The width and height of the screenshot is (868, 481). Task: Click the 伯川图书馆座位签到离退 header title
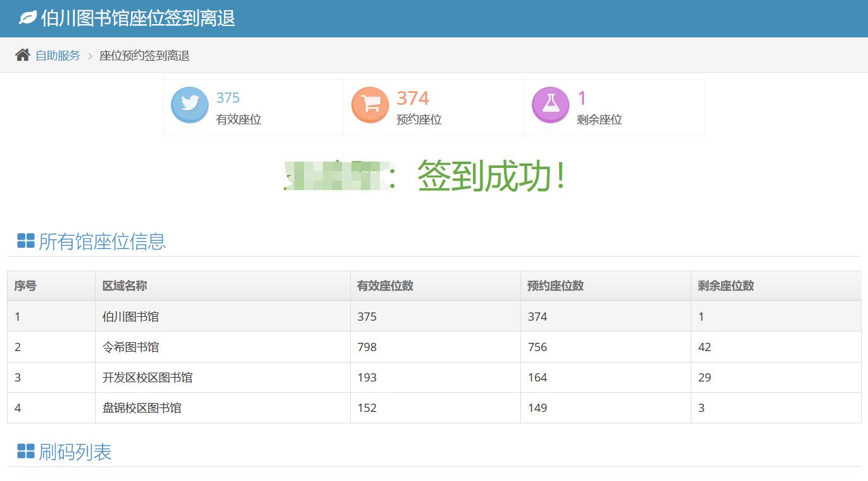pyautogui.click(x=138, y=18)
